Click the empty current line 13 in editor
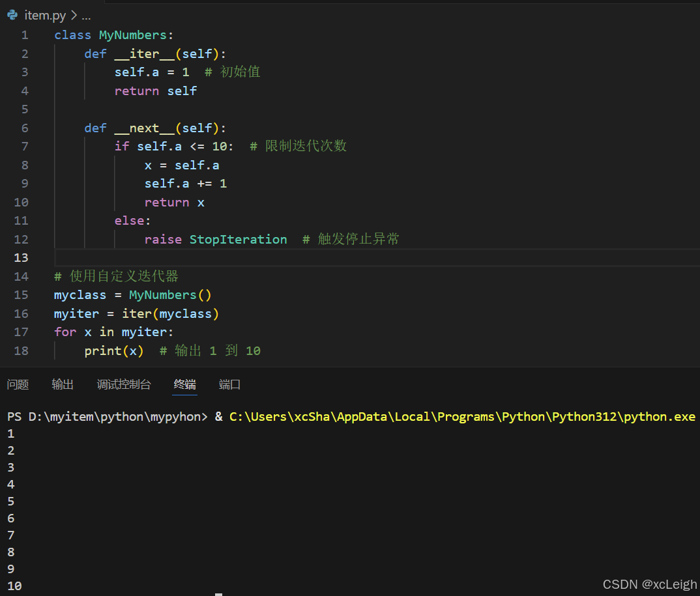 point(377,258)
